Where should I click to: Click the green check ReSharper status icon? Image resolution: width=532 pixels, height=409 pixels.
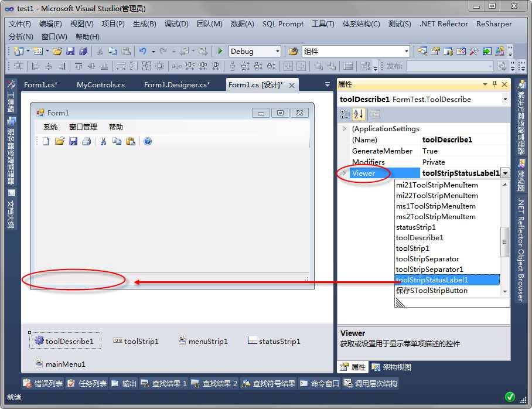[x=510, y=397]
